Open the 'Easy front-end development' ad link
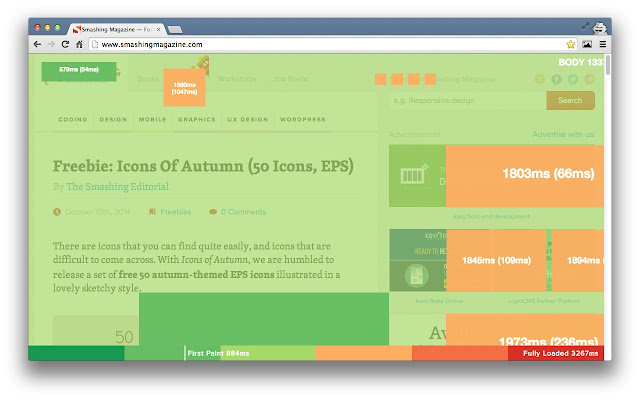This screenshot has height=400, width=640. click(491, 216)
